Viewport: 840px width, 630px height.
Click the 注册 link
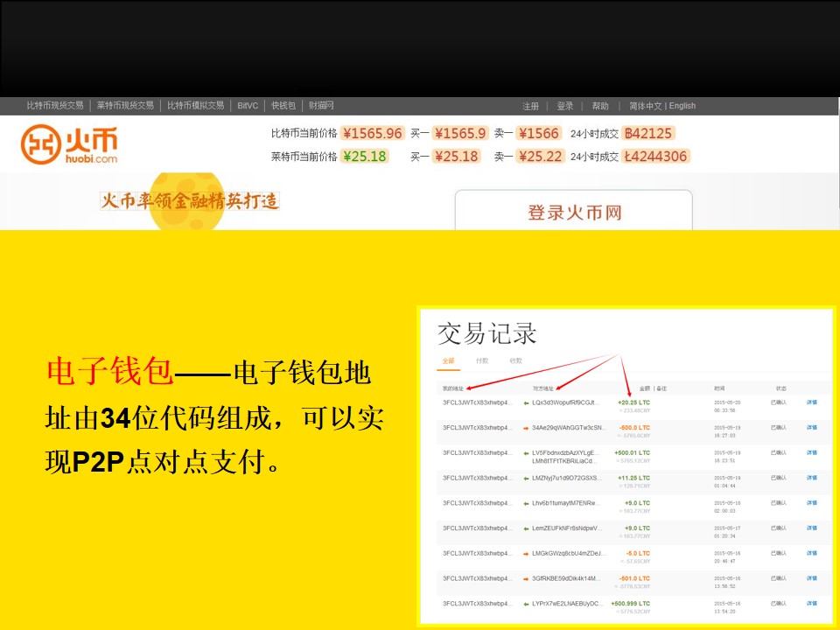click(530, 106)
